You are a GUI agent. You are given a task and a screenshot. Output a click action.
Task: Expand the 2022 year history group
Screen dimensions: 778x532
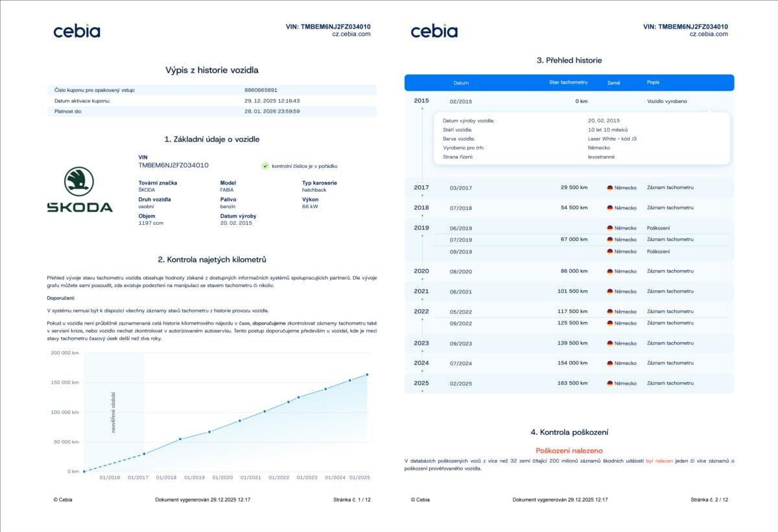click(x=421, y=311)
